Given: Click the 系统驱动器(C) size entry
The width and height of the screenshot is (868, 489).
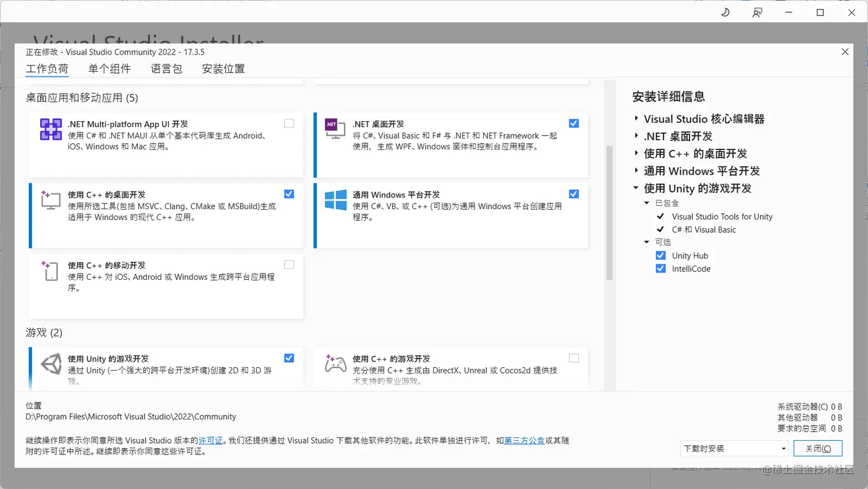Looking at the screenshot, I should coord(809,407).
